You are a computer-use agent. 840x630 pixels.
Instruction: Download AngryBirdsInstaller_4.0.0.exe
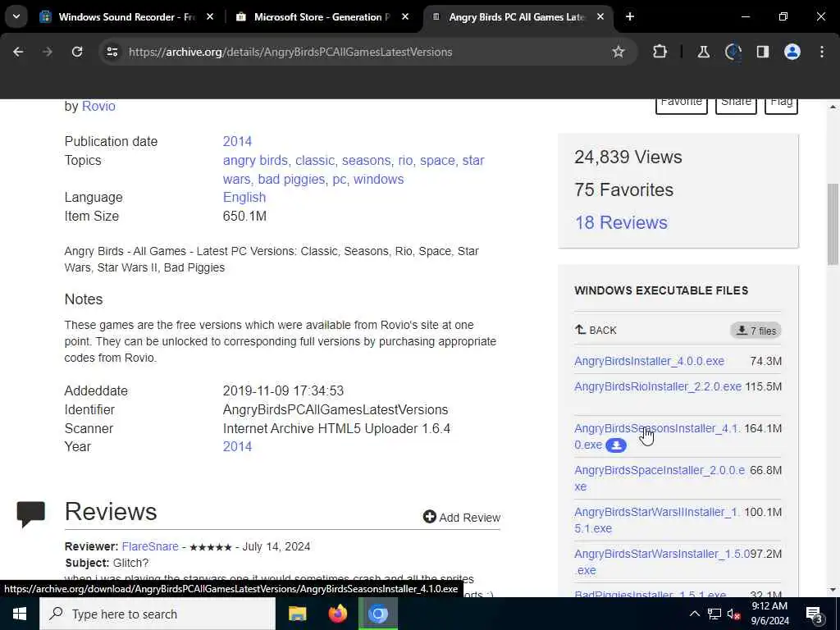(649, 361)
